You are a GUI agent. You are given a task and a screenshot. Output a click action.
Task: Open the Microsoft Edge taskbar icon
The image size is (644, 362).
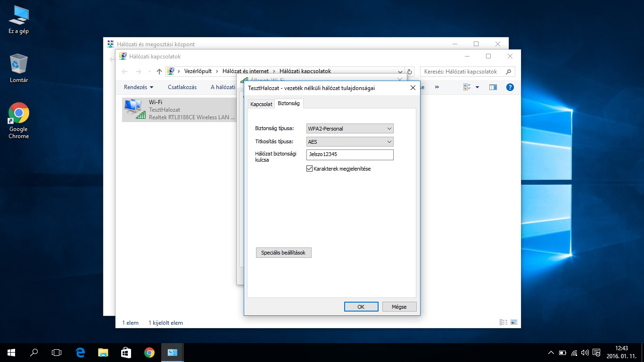80,352
